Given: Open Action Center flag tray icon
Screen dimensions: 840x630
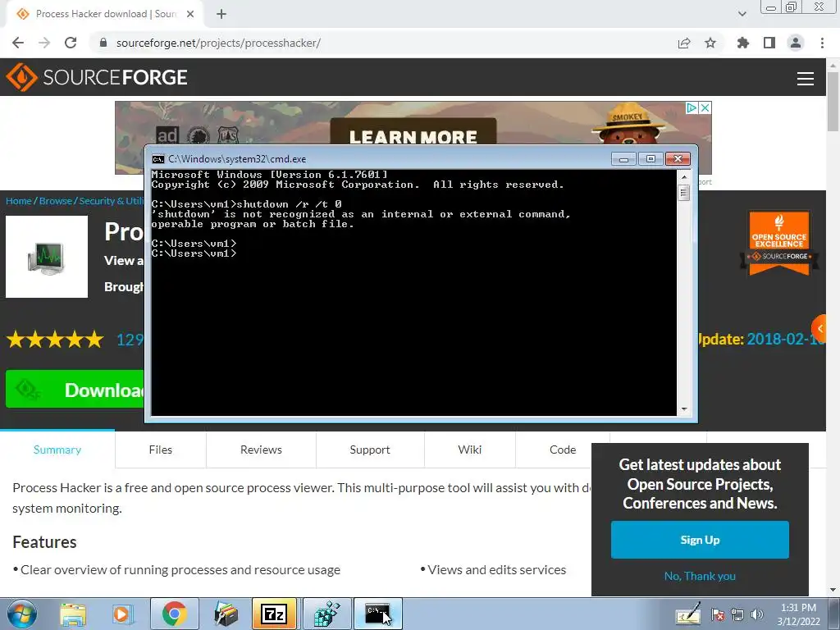Looking at the screenshot, I should point(717,615).
